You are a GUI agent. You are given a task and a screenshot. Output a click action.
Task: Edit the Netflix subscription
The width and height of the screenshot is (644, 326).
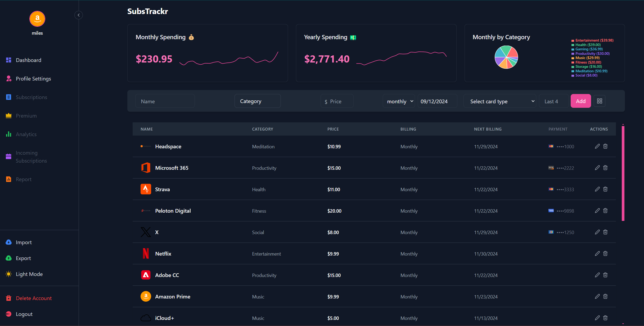[597, 253]
